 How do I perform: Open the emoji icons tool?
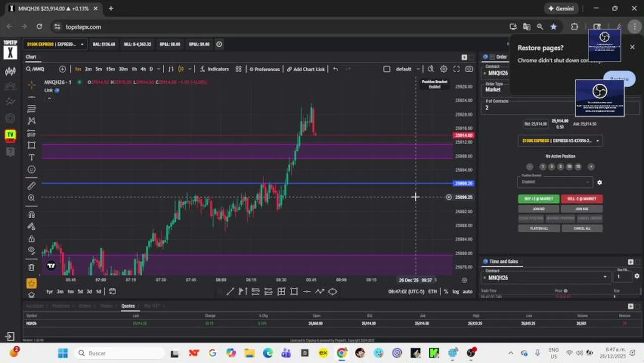coord(31,169)
